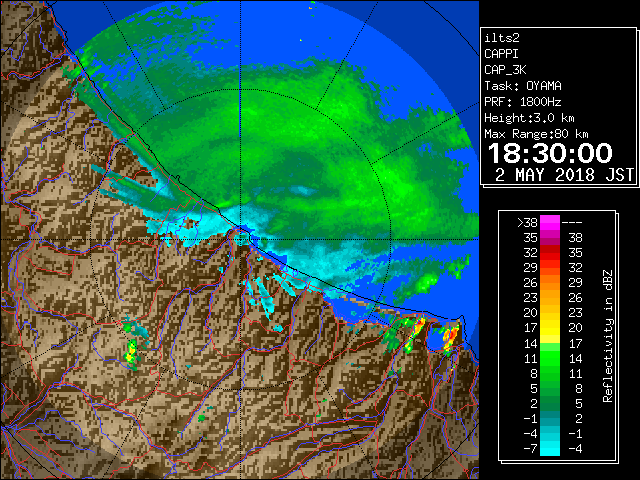Click the "ilts2" site label
This screenshot has width=640, height=480.
coord(502,38)
